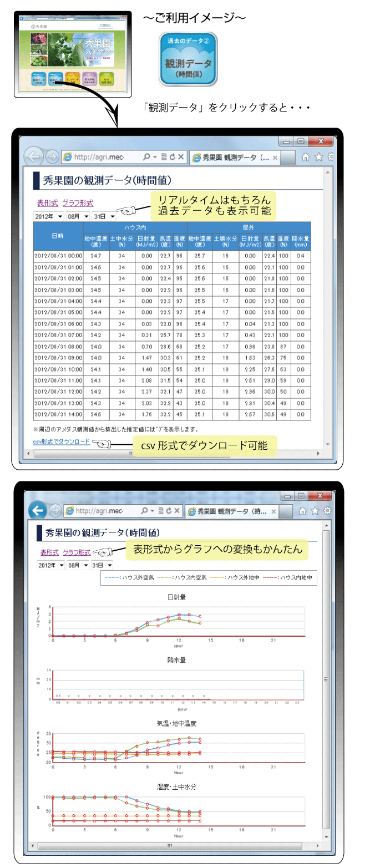Viewport: 375px width, 868px height.
Task: Click the ハウス内 table group header
Action: click(135, 227)
